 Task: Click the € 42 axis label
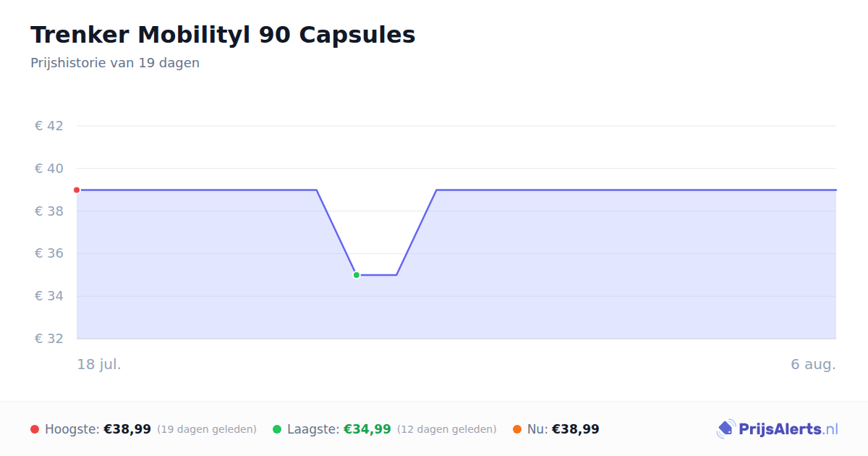pos(49,126)
